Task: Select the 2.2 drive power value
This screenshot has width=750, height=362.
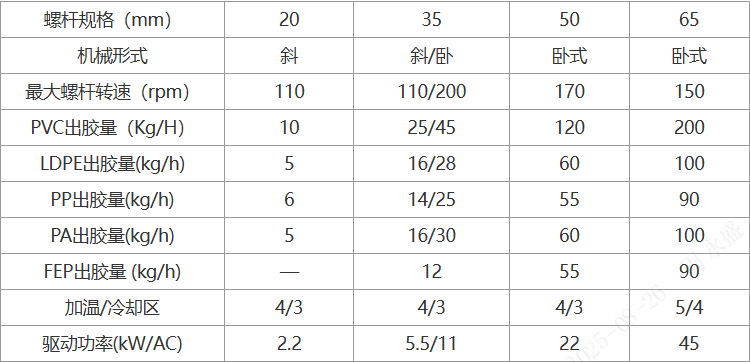Action: click(x=289, y=344)
